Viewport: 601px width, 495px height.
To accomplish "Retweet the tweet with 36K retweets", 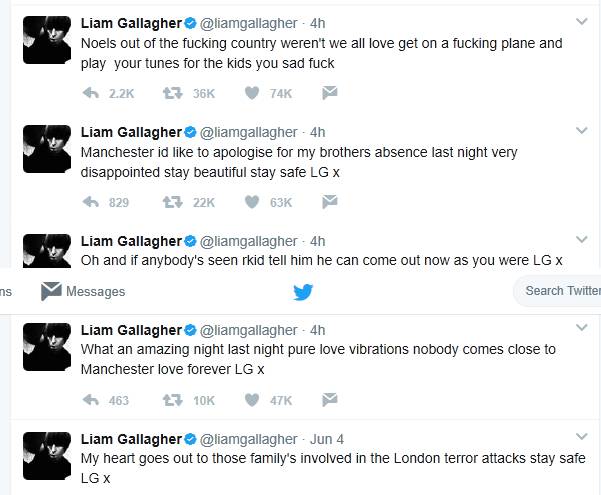I will point(171,93).
